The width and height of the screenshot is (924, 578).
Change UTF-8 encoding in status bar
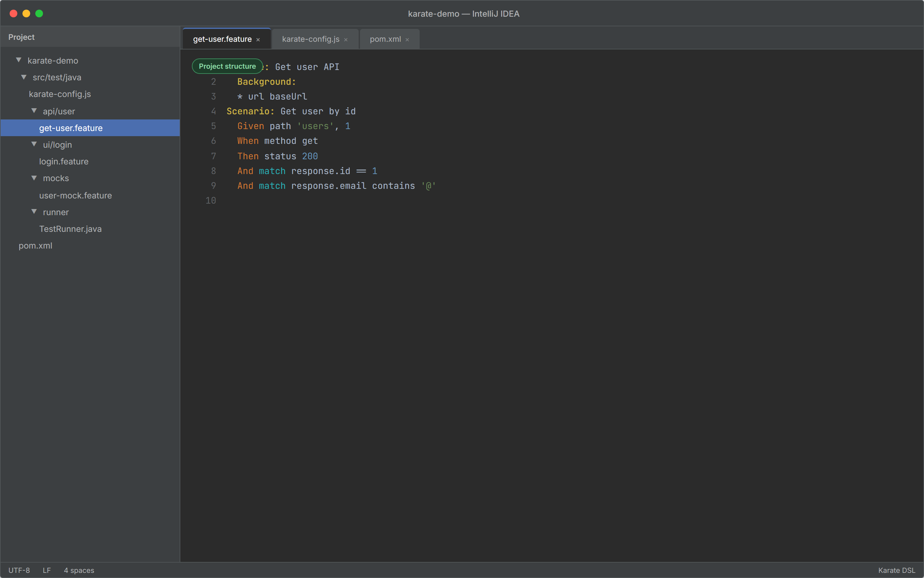(x=19, y=570)
